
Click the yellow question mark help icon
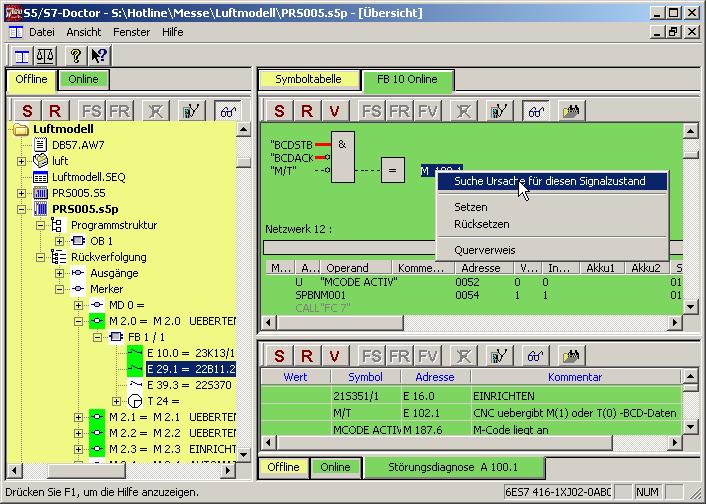[75, 54]
